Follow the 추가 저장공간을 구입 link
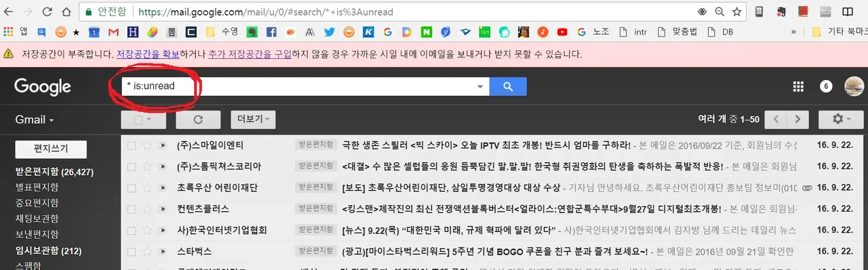This screenshot has width=868, height=270. pyautogui.click(x=249, y=54)
